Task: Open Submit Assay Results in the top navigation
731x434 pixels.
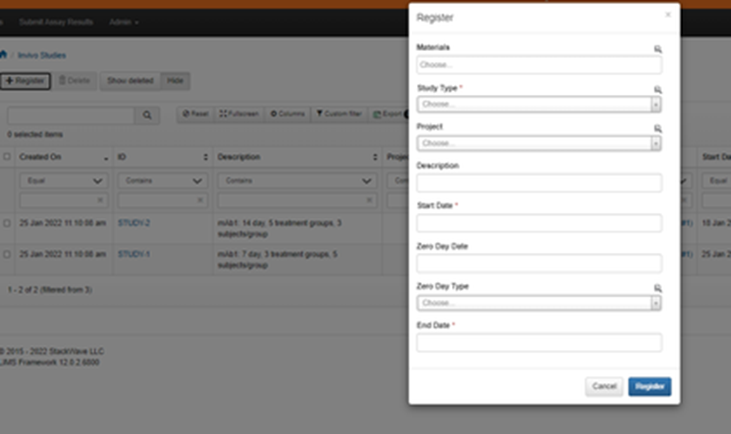Action: pos(62,21)
